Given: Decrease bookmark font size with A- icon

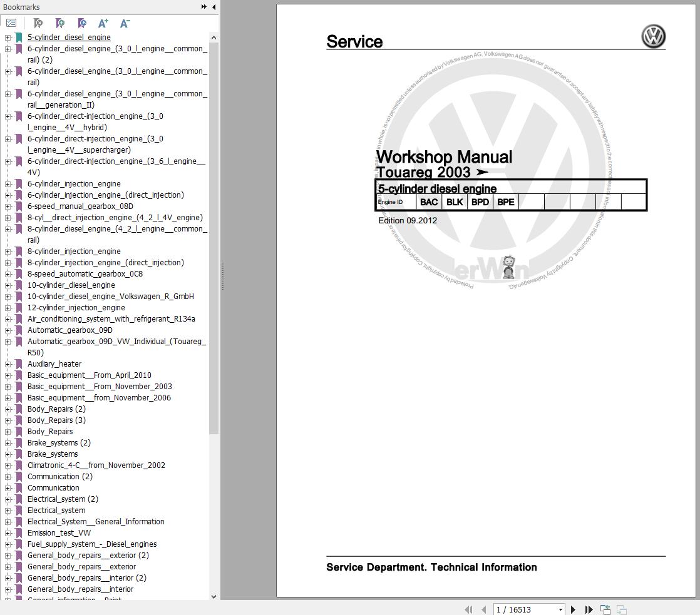Looking at the screenshot, I should (125, 23).
